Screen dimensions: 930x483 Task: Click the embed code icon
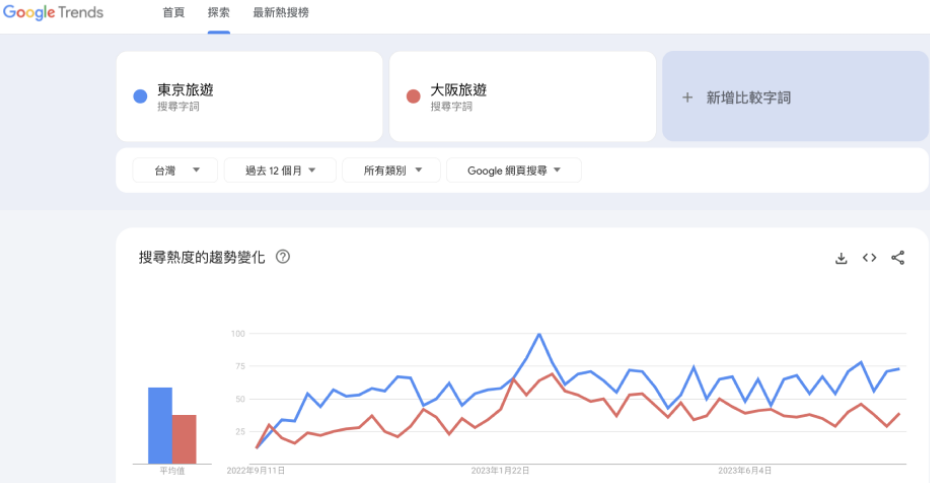click(870, 258)
